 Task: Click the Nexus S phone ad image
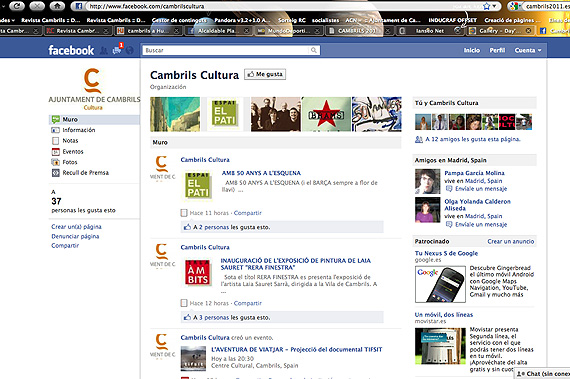tap(440, 284)
